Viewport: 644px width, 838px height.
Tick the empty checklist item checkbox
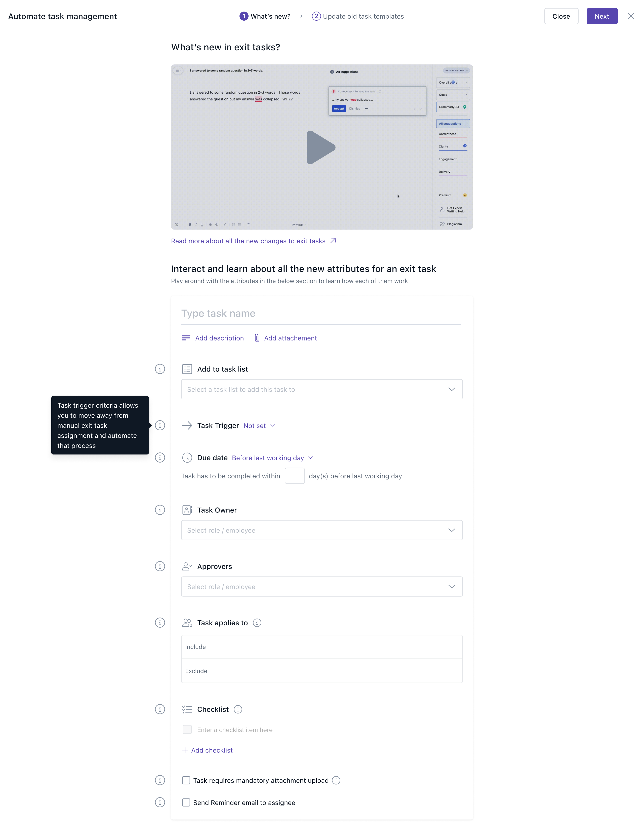tap(187, 730)
